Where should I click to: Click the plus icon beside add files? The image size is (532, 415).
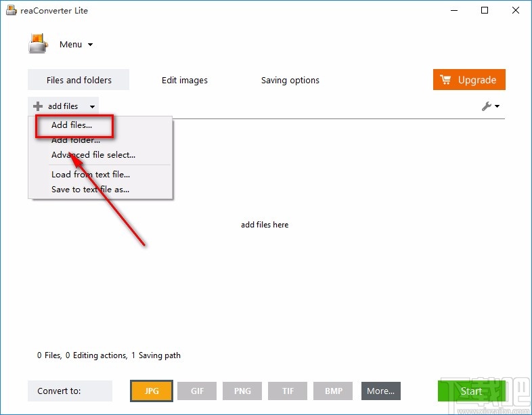(38, 106)
